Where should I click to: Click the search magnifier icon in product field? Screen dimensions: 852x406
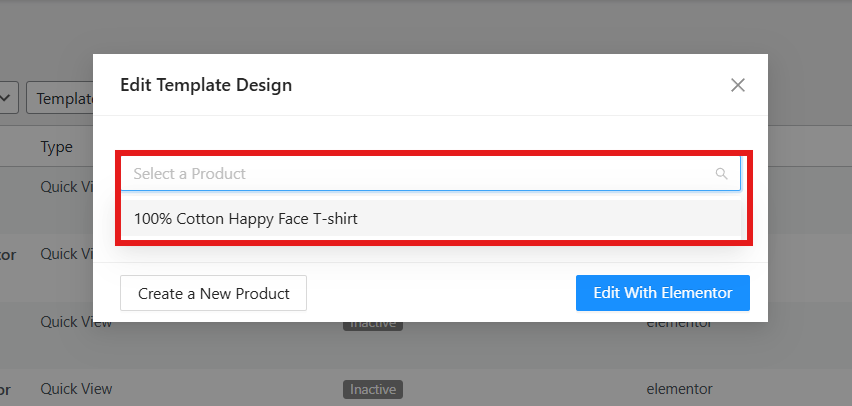721,174
